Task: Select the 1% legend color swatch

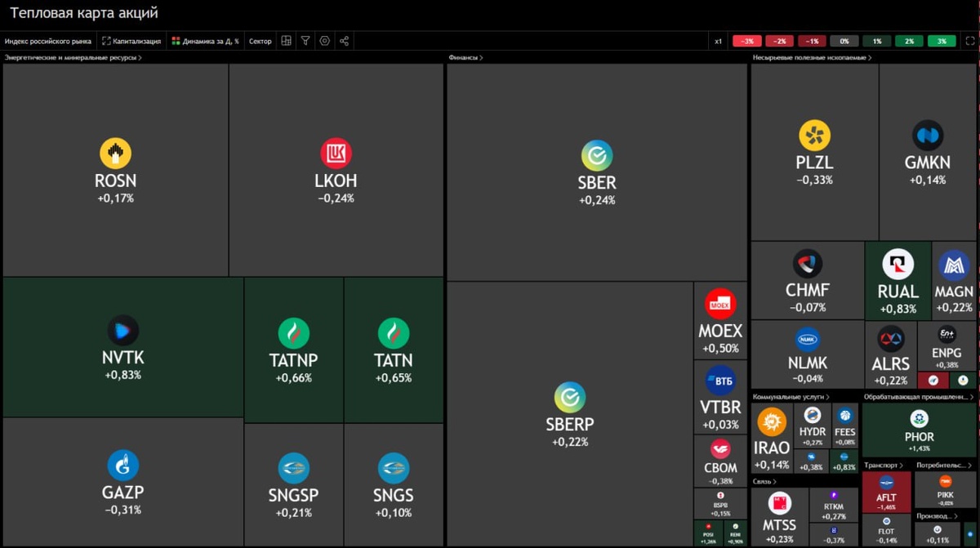Action: point(876,41)
